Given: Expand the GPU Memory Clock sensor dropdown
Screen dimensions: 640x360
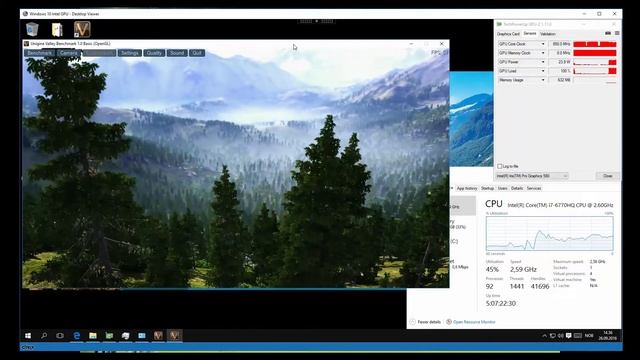Looking at the screenshot, I should [x=543, y=53].
